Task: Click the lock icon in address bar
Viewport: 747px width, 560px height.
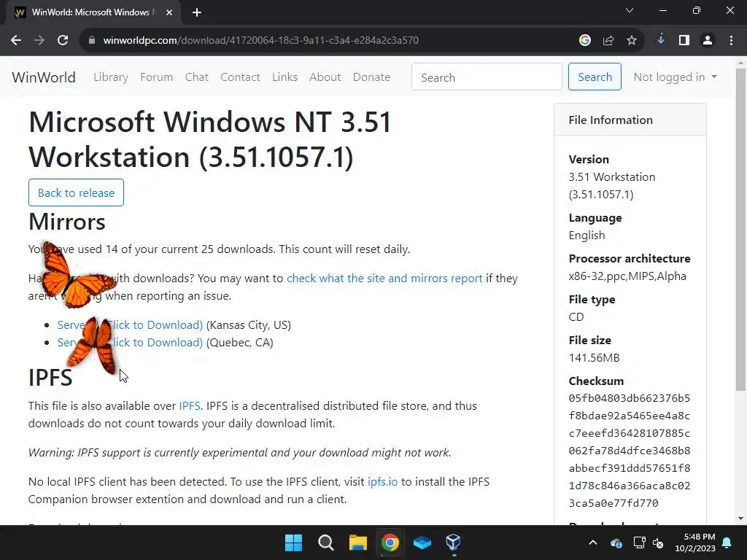Action: point(92,41)
